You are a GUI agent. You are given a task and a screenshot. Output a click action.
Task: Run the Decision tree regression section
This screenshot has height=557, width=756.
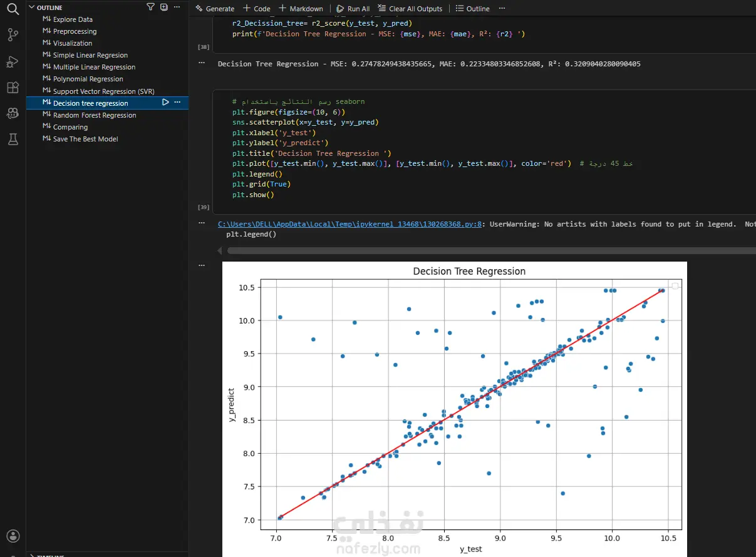pos(165,103)
